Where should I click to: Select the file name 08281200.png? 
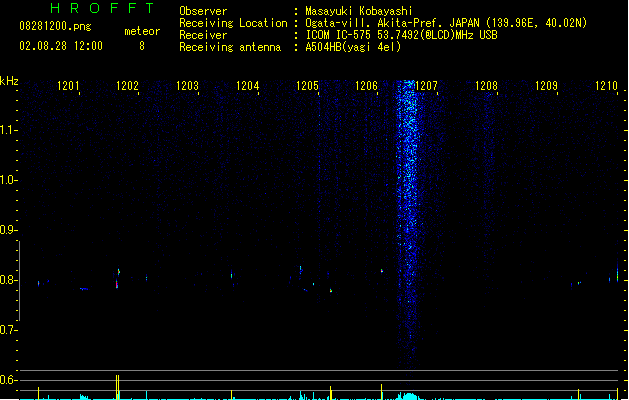55,26
